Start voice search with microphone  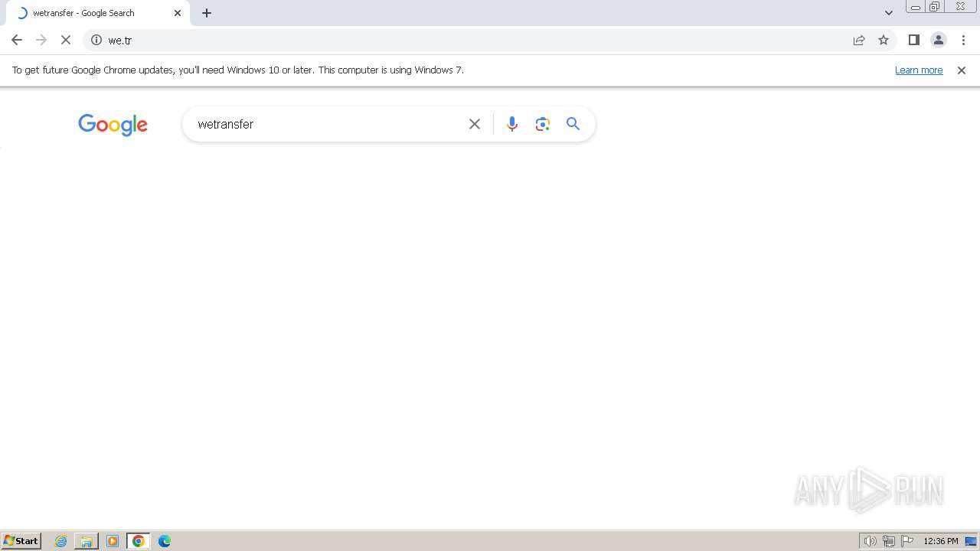[x=512, y=124]
